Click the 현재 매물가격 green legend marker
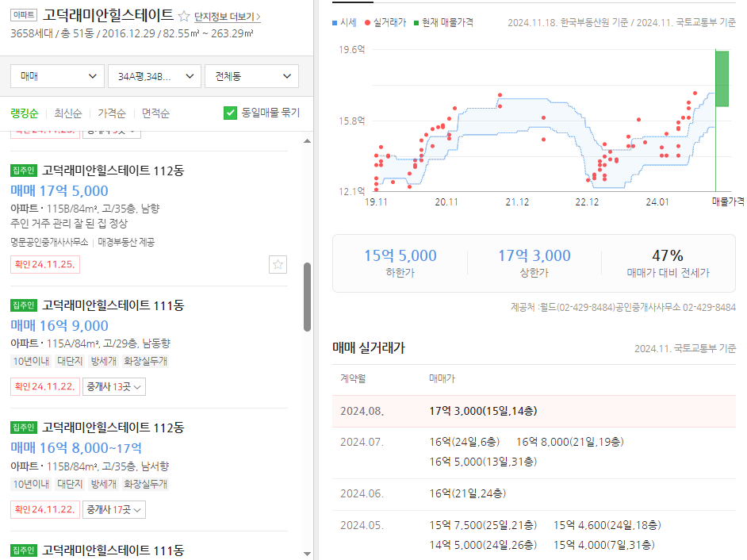The height and width of the screenshot is (560, 747). click(x=416, y=22)
